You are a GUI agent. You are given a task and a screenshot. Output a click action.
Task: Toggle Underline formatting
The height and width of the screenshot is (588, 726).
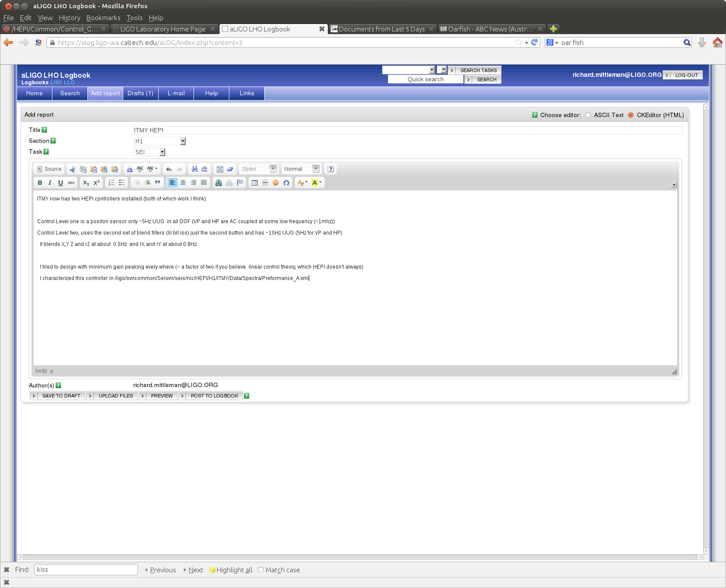point(60,183)
